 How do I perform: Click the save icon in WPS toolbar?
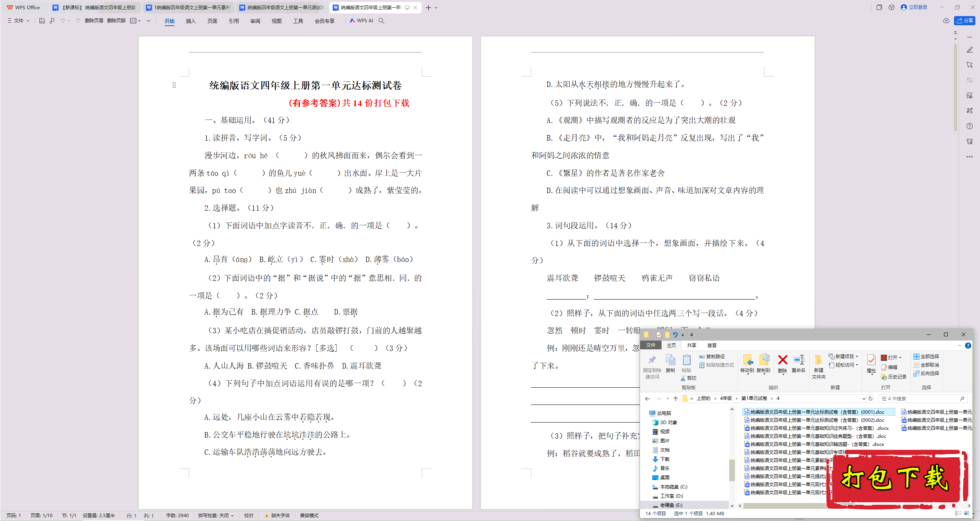[42, 21]
